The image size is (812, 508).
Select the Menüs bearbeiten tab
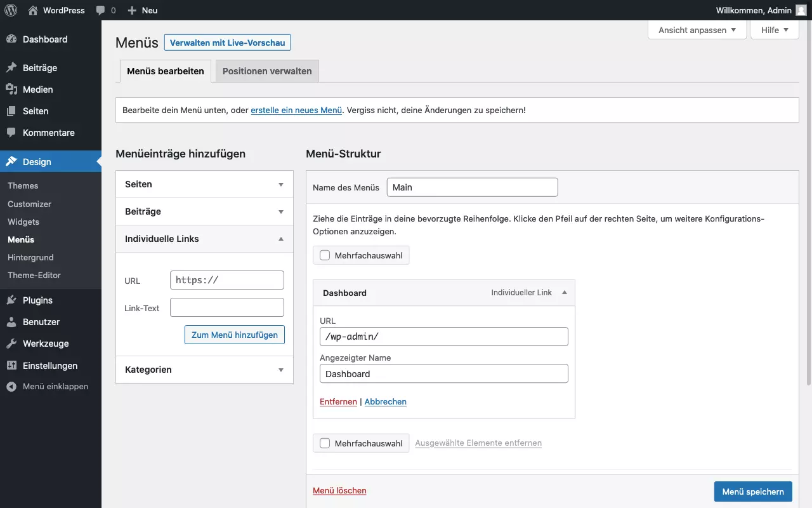pyautogui.click(x=165, y=71)
